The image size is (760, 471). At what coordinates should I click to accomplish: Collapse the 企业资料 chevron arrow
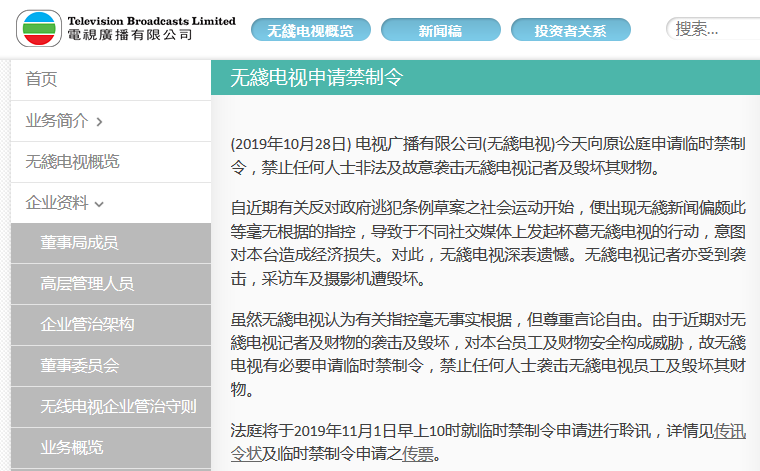[x=99, y=204]
